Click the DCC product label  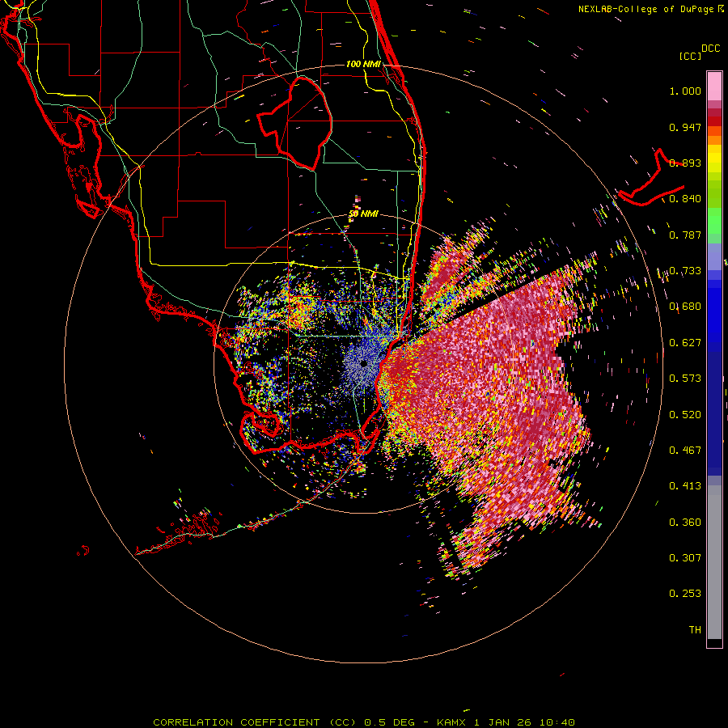pos(711,49)
